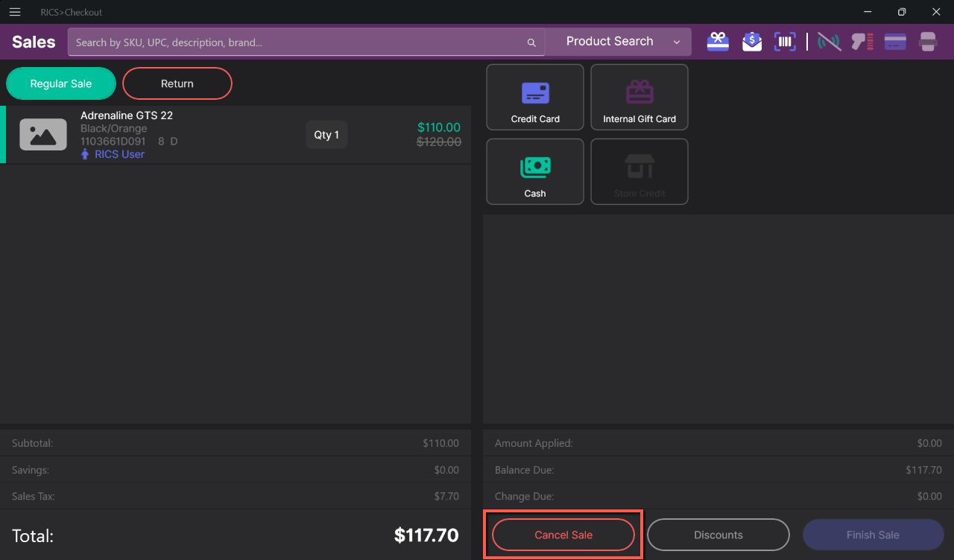Click the Qty 1 quantity button

click(326, 135)
